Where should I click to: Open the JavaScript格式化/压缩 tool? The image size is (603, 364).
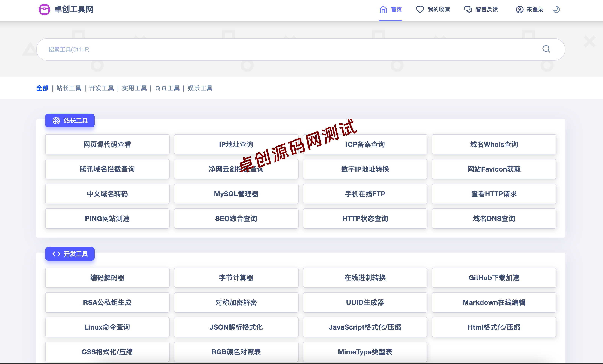(365, 327)
